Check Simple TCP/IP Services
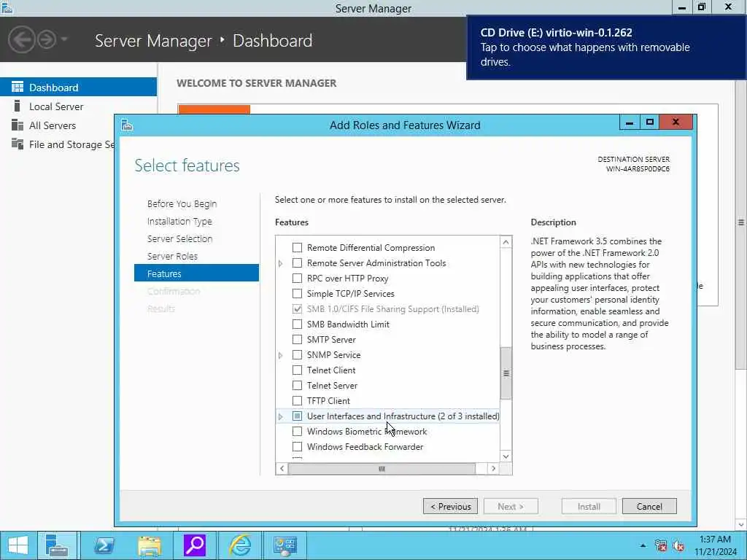Viewport: 747px width, 560px height. click(x=297, y=293)
